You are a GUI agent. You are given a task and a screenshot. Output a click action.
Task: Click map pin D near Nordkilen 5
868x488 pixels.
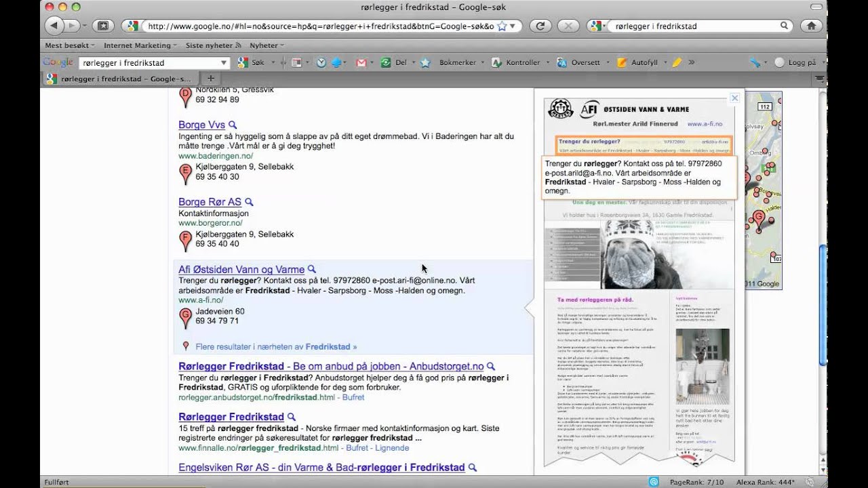point(185,97)
